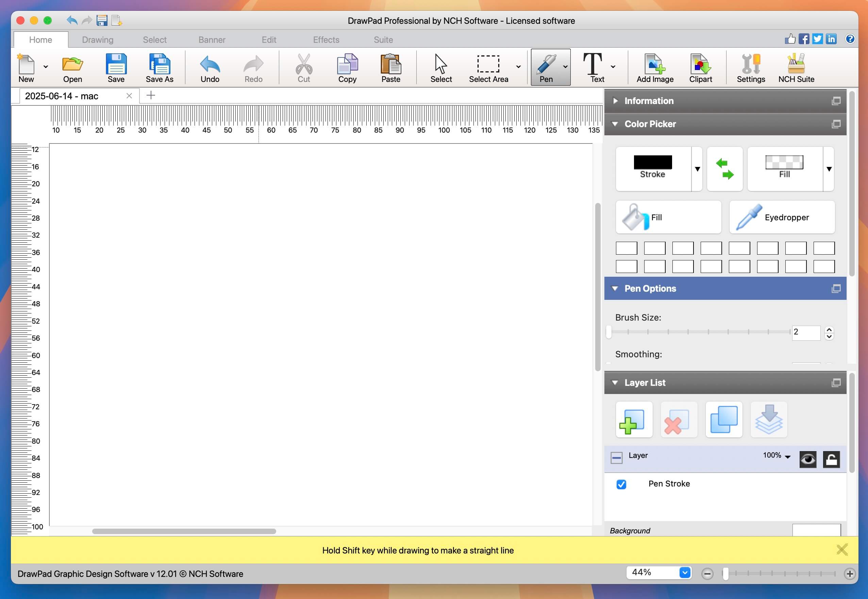Select the Text tool
The image size is (868, 599).
coord(593,68)
